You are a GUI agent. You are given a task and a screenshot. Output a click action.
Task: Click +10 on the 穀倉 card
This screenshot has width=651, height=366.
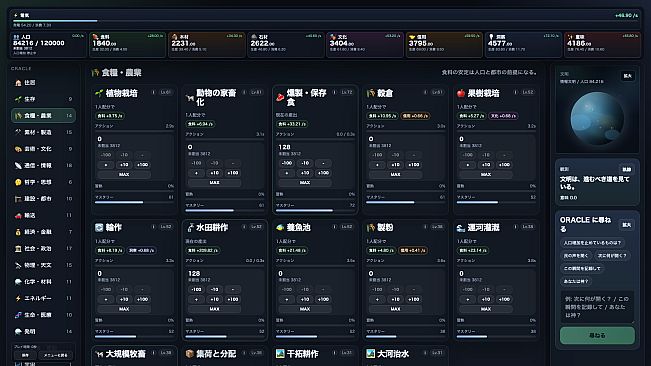click(x=396, y=165)
